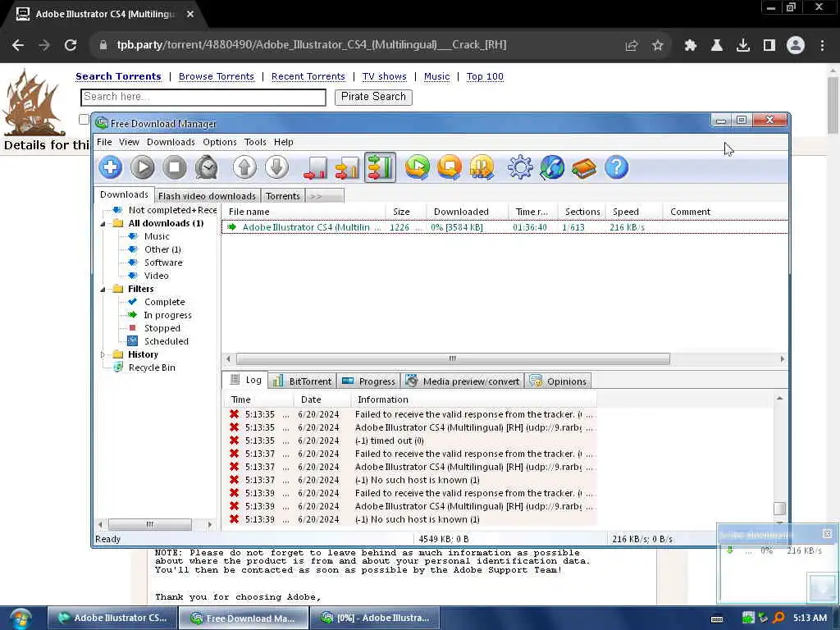
Task: Click orange stop all downloads icon
Action: [450, 167]
